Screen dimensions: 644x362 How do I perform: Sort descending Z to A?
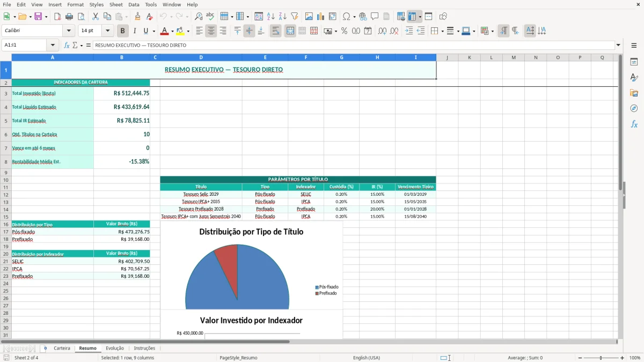(282, 17)
